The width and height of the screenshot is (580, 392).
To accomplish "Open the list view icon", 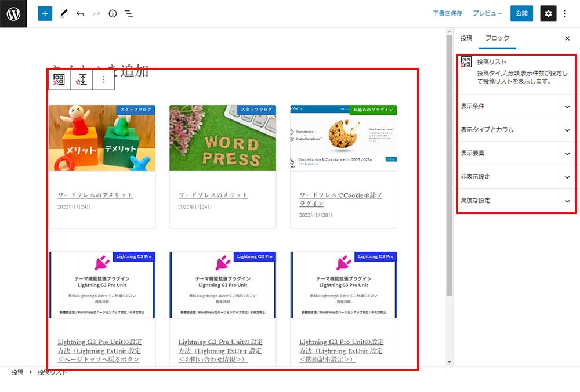I will pos(129,13).
